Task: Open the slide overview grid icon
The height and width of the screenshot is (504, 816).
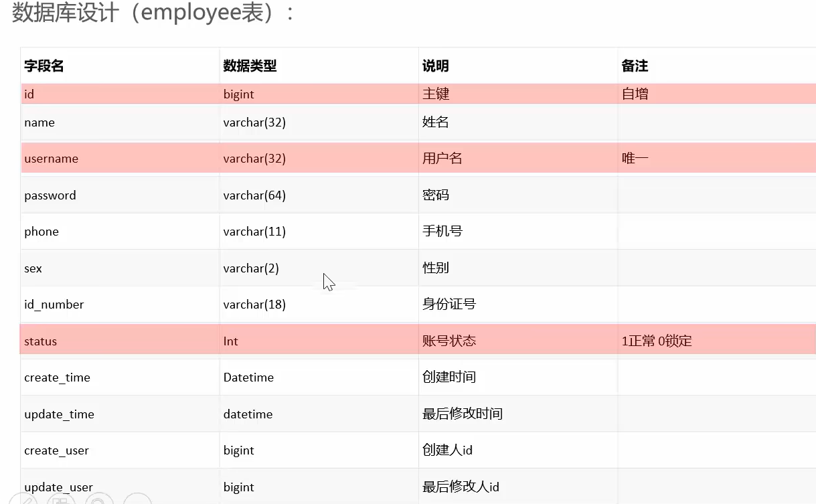Action: (62, 500)
